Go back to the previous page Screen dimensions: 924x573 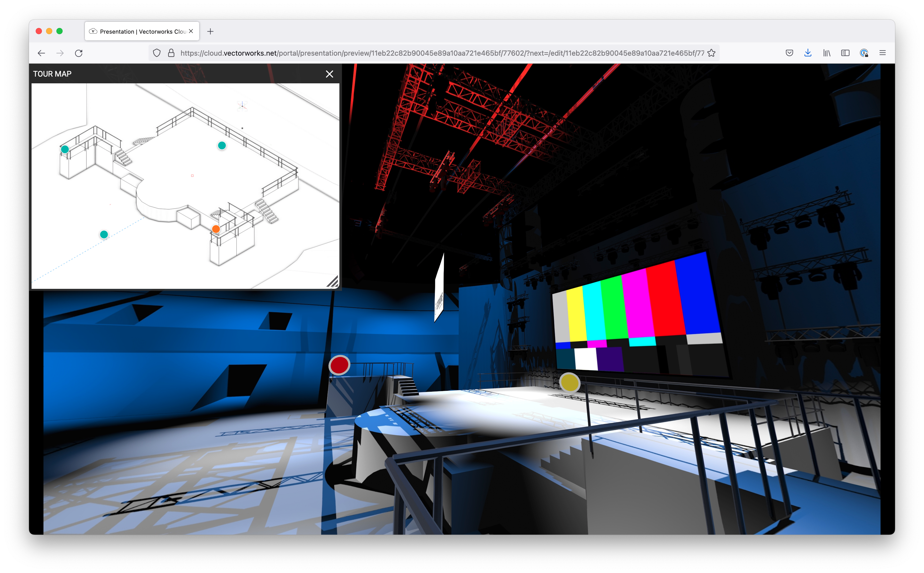(41, 53)
